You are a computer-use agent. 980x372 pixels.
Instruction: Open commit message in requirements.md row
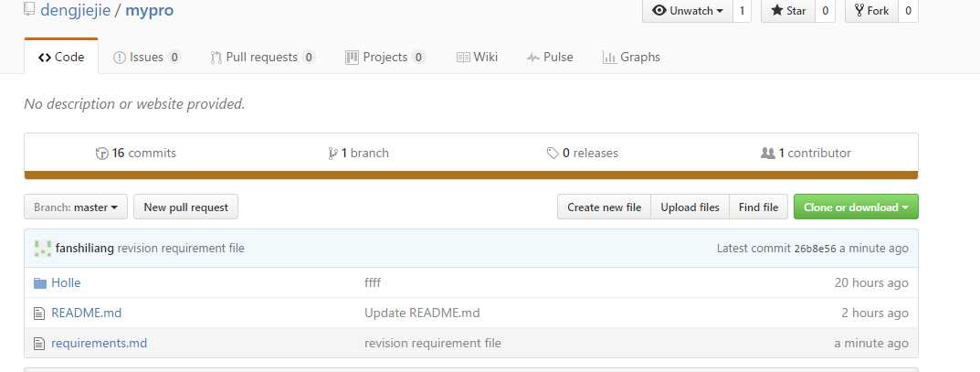point(433,343)
